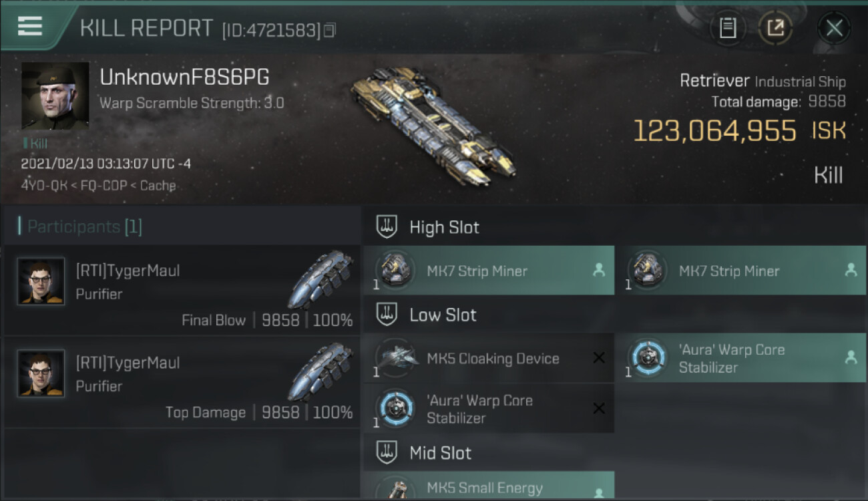Click person icon on 'Aura' Warp Core Stabilizer
Viewport: 868px width, 501px height.
(851, 357)
